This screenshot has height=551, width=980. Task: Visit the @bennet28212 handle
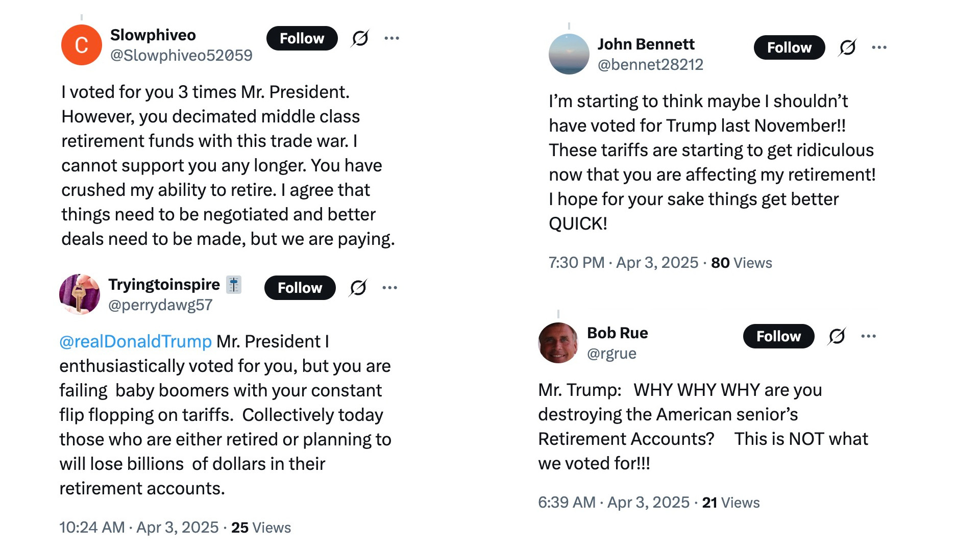pyautogui.click(x=650, y=65)
